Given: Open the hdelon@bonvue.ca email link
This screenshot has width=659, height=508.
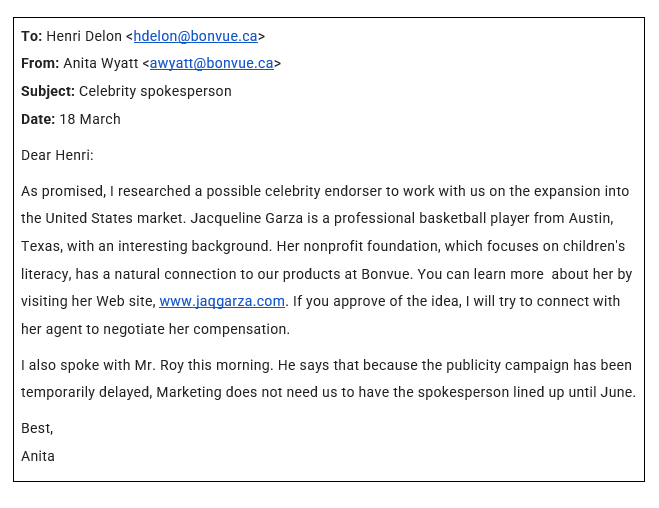Looking at the screenshot, I should coord(195,36).
